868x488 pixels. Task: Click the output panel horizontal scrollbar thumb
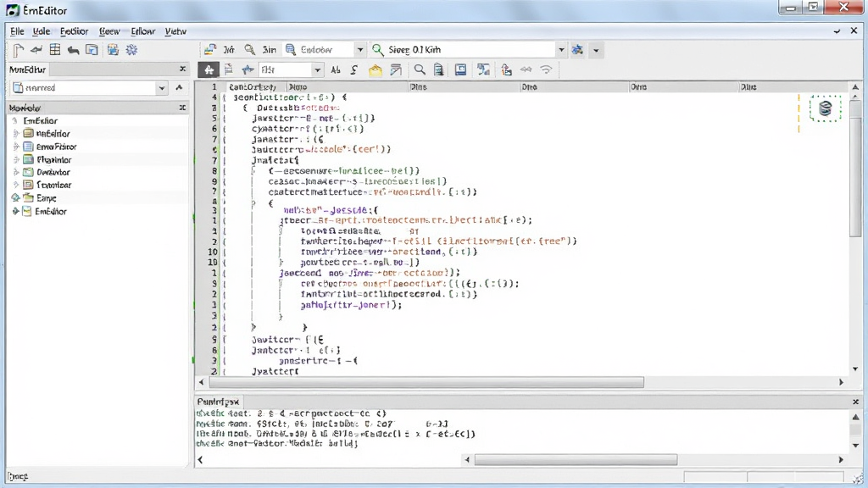[576, 460]
